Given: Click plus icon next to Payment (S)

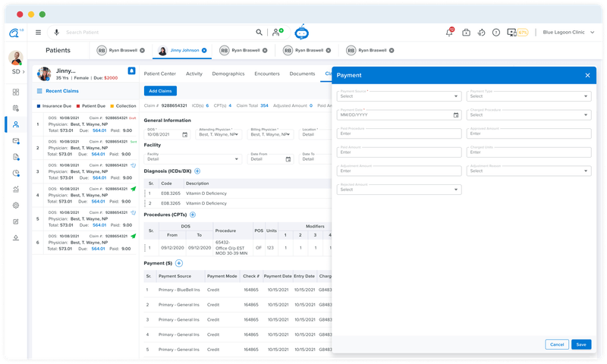Looking at the screenshot, I should pos(179,263).
